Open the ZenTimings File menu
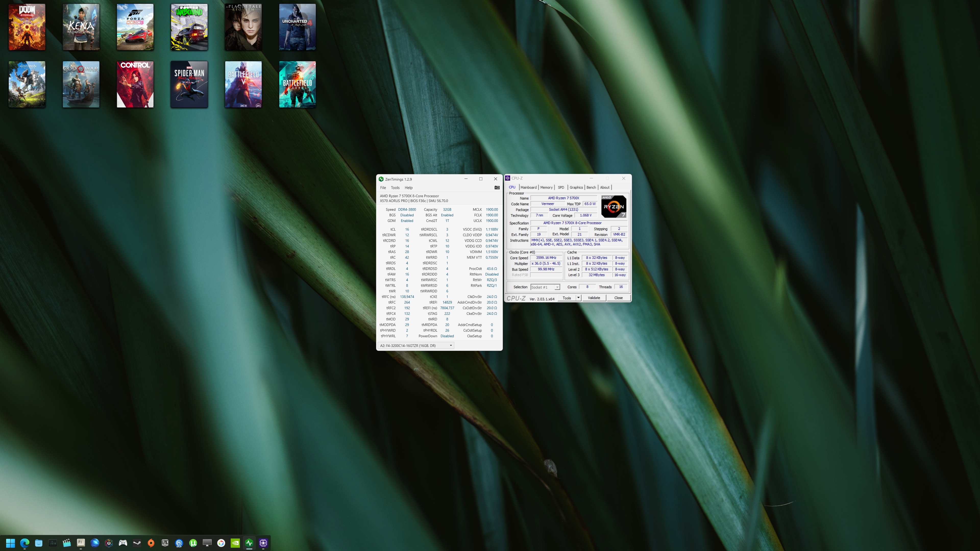 pyautogui.click(x=383, y=187)
